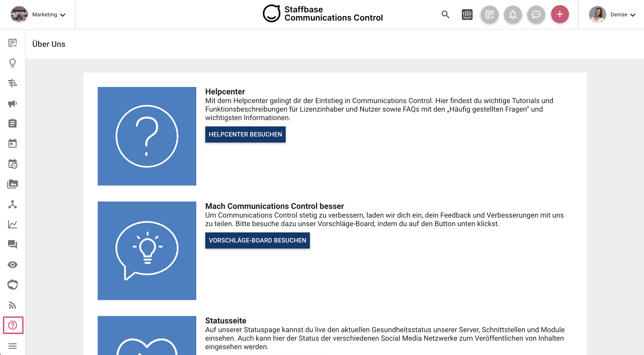This screenshot has height=355, width=644.
Task: Open the tasks round button in header
Action: (x=490, y=15)
